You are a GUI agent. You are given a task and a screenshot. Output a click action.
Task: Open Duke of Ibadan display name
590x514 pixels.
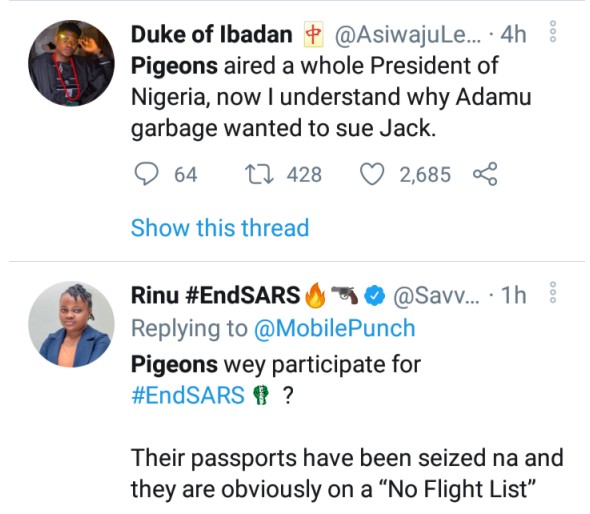click(x=211, y=35)
